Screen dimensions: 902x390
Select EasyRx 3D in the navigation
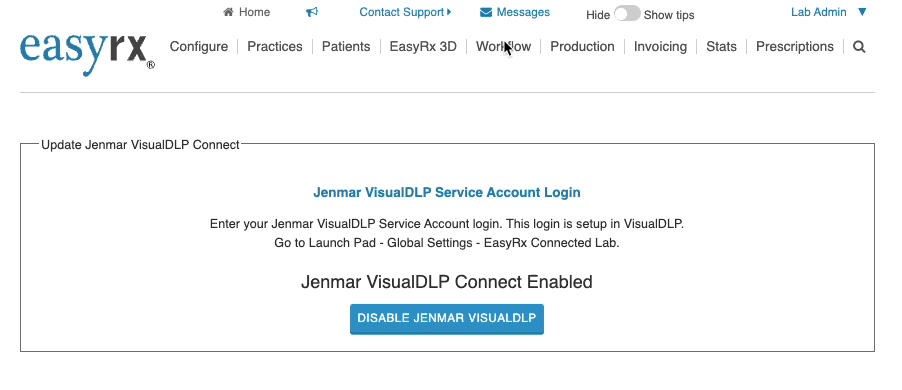point(423,47)
